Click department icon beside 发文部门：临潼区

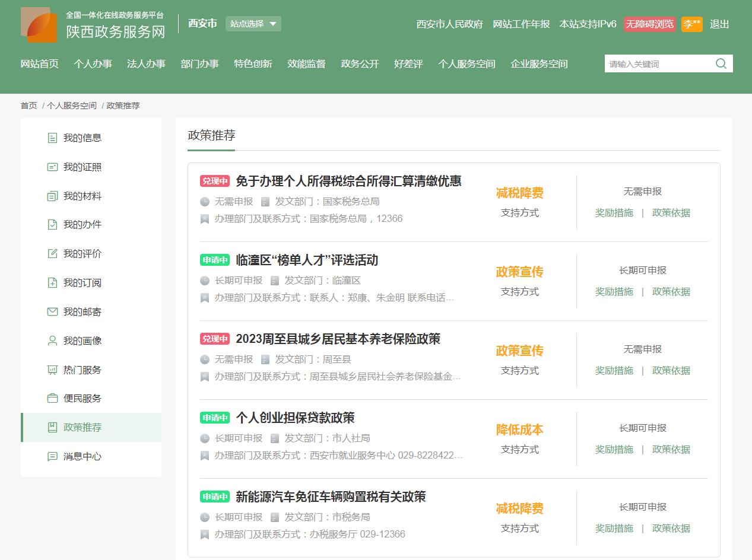[x=275, y=281]
